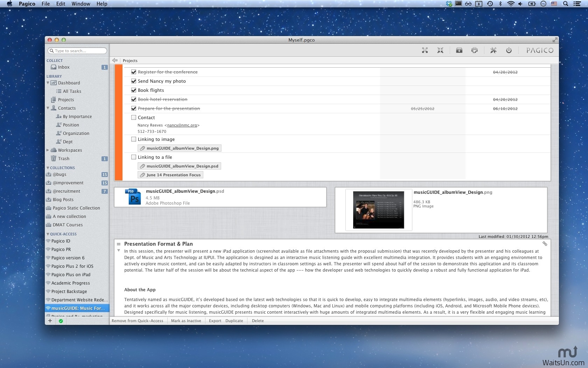Click the power icon in toolbar

tap(509, 50)
